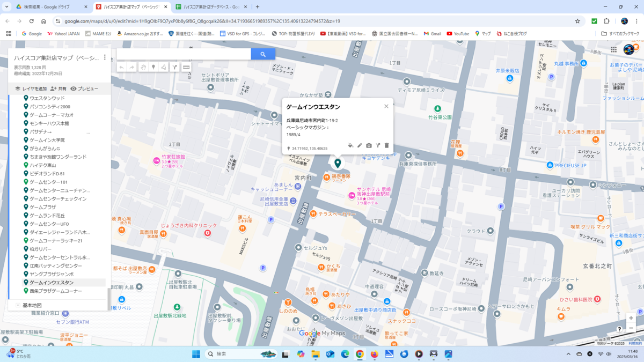Select 西条プラザゲームコーナー in the list
The image size is (644, 362).
(x=56, y=291)
